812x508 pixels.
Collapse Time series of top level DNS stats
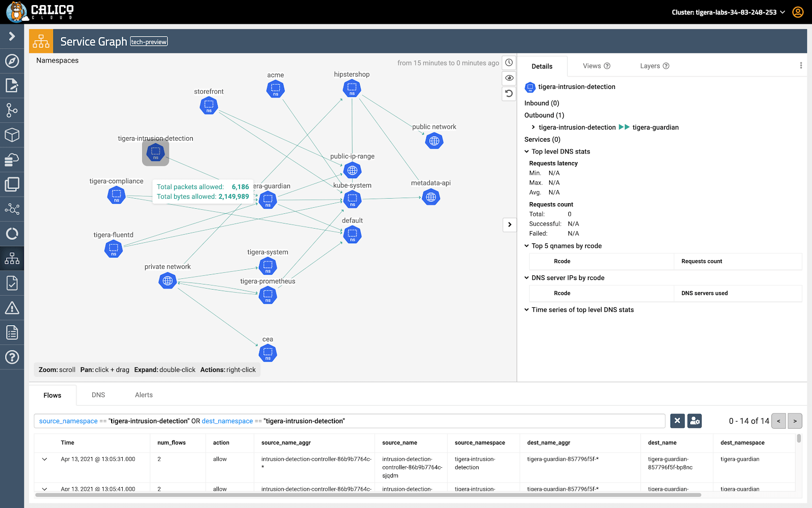point(527,310)
